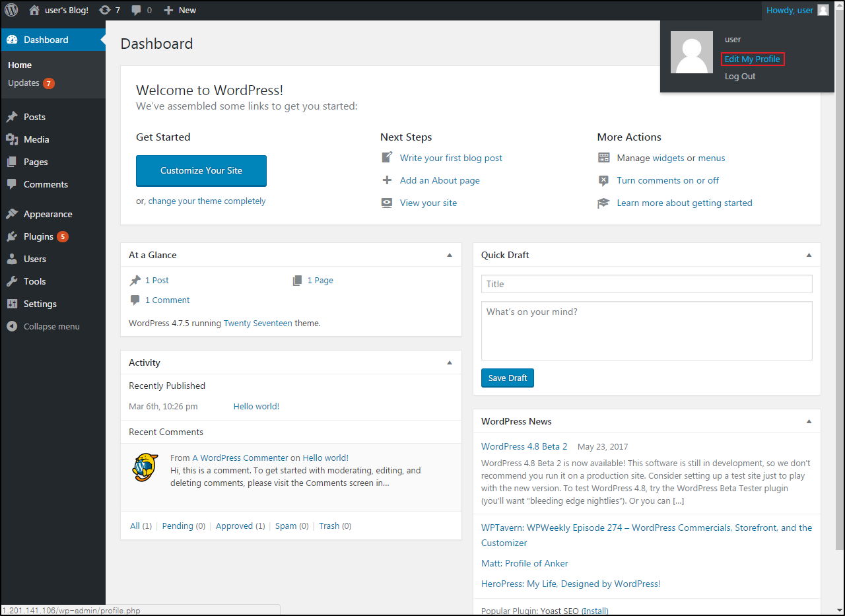The image size is (845, 616).
Task: Click the Collapse menu arrow icon
Action: (x=12, y=326)
